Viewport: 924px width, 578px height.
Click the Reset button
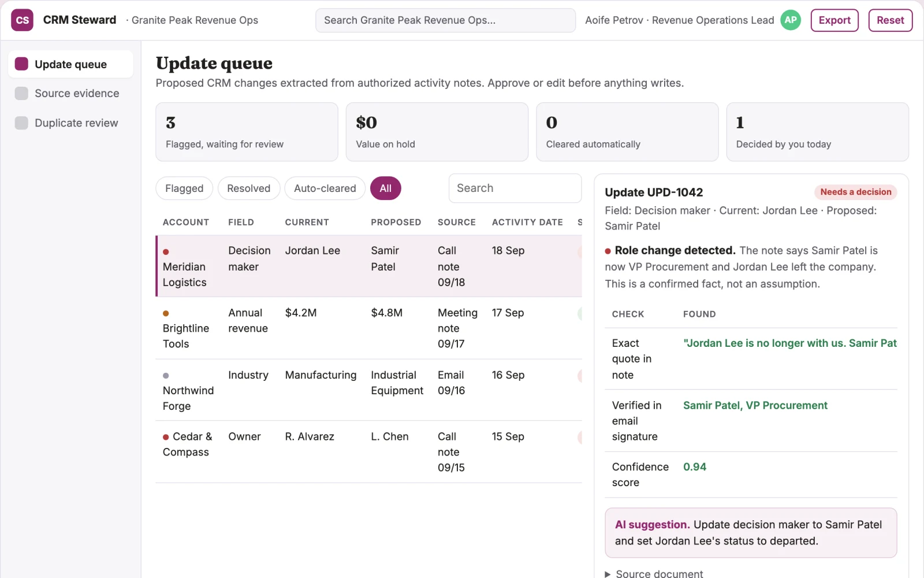(x=890, y=20)
